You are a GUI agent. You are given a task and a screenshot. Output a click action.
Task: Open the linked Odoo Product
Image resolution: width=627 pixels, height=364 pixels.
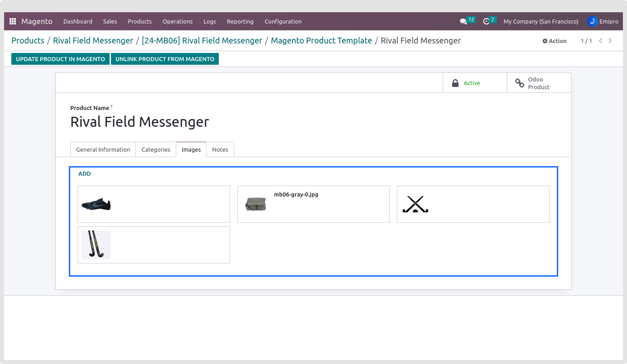point(539,83)
